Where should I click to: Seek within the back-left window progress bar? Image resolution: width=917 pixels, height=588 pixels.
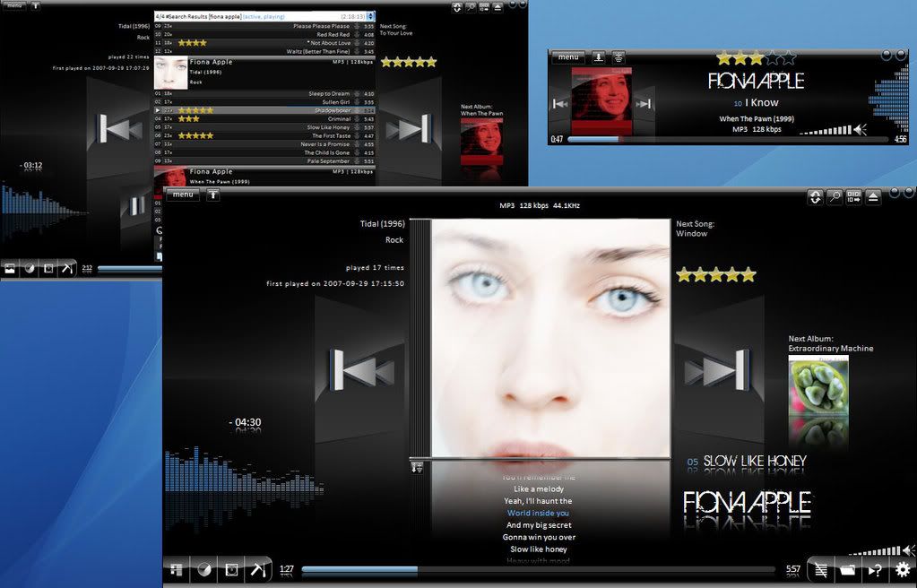[x=129, y=269]
